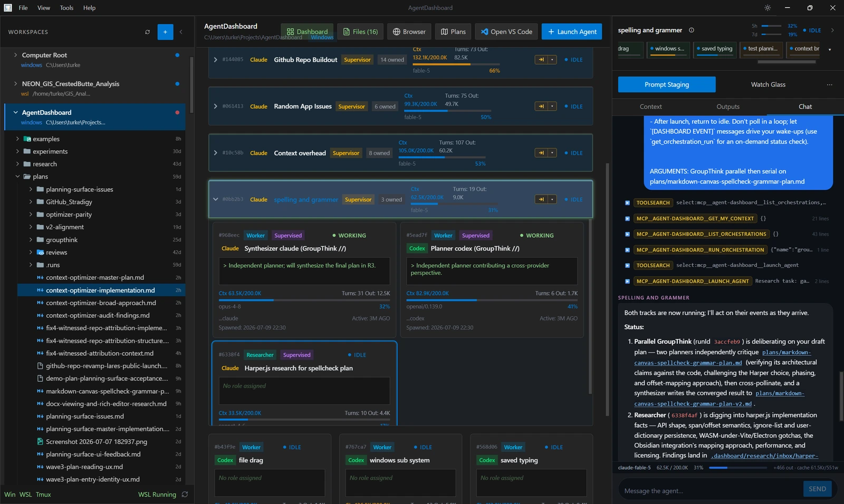The width and height of the screenshot is (844, 504).
Task: Open the canvas-spellcheck-grammar-plan-v2.md link
Action: [x=719, y=399]
